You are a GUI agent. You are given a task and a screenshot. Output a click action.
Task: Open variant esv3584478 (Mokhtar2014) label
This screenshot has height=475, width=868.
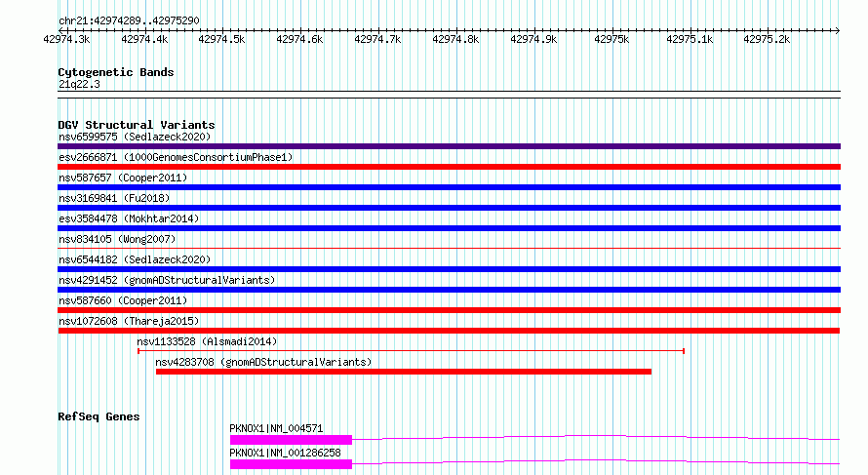click(129, 218)
